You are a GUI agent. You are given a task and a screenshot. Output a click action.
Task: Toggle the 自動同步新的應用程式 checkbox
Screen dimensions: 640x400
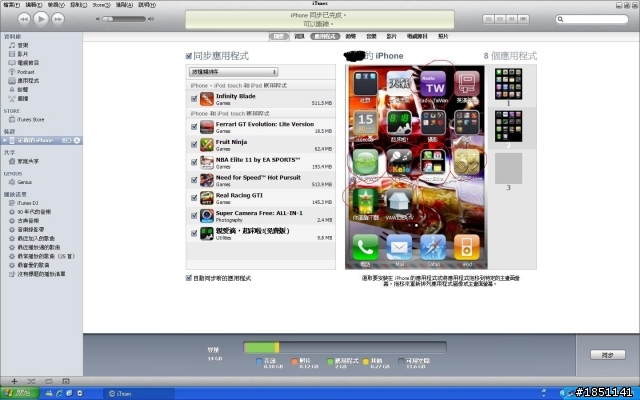pyautogui.click(x=189, y=278)
